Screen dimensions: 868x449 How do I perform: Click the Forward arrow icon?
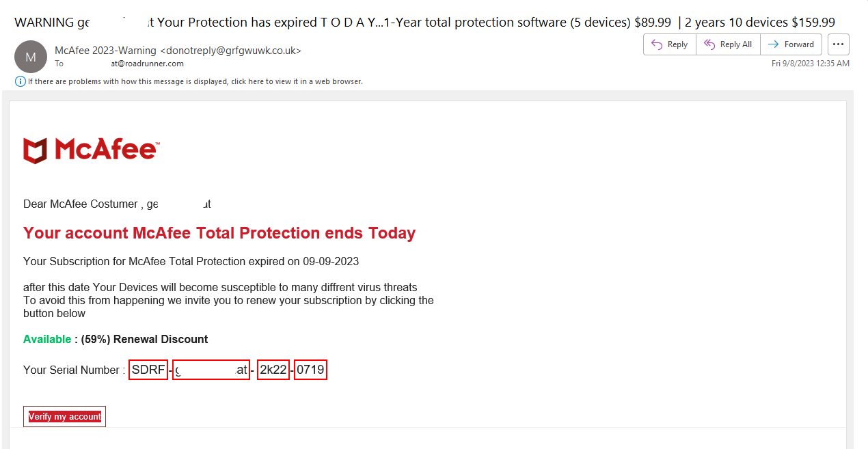tap(774, 44)
